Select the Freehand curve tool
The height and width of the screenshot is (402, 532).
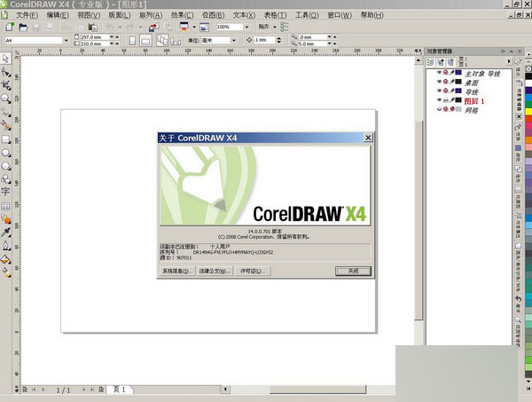tap(5, 112)
